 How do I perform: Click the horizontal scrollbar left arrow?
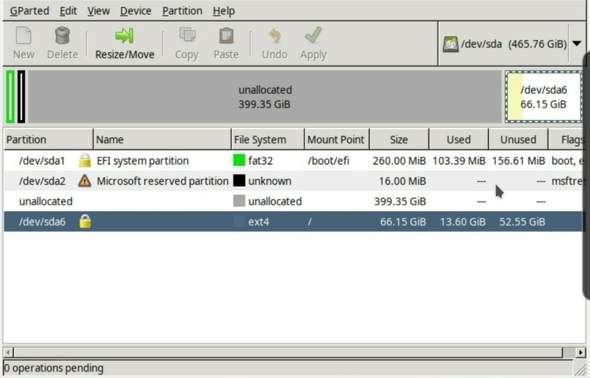tap(8, 352)
